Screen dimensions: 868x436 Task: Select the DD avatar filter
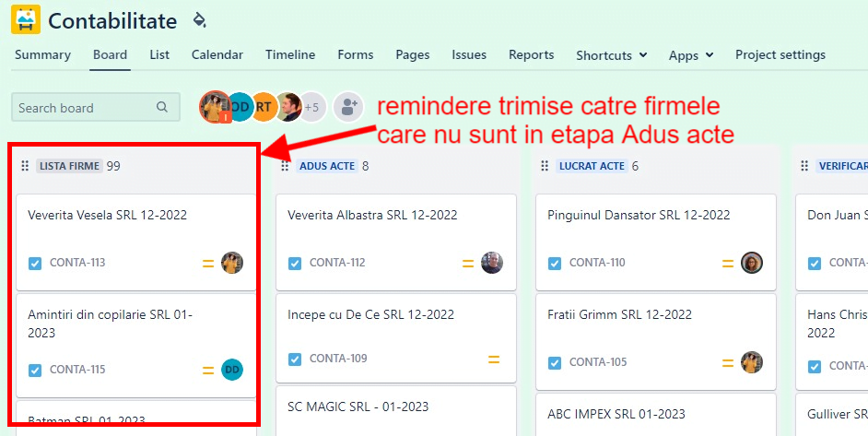240,108
